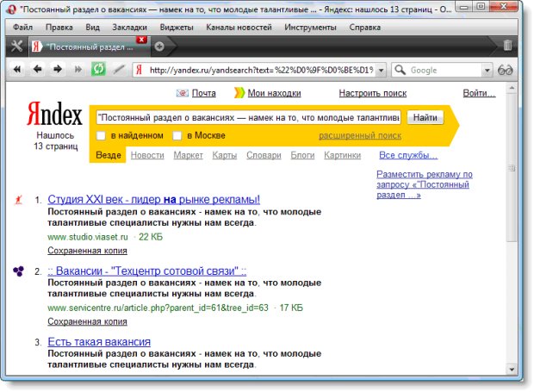
Task: Open the 'Мои находки' link
Action: point(275,93)
